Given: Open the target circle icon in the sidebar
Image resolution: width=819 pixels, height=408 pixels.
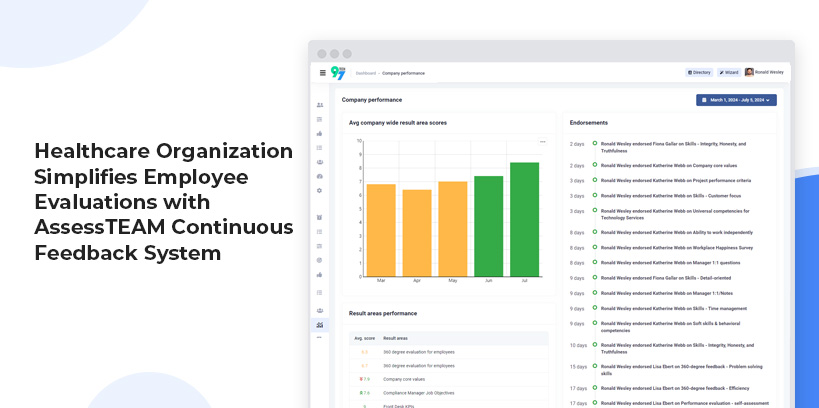Looking at the screenshot, I should pos(320,260).
